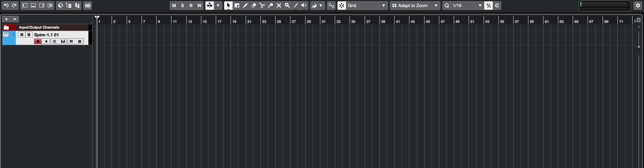The image size is (644, 168).
Task: Click global Read automation (R) button
Action: 191,5
